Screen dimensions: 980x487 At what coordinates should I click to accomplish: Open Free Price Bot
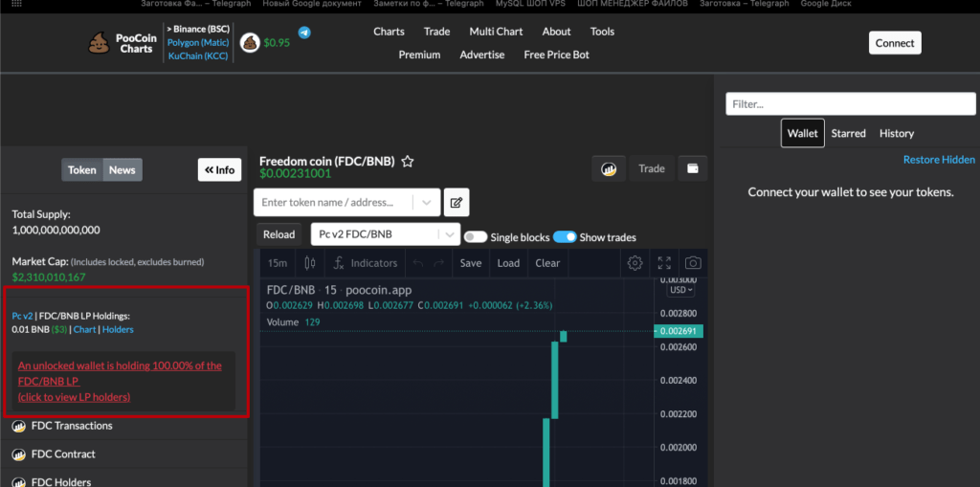pyautogui.click(x=556, y=55)
